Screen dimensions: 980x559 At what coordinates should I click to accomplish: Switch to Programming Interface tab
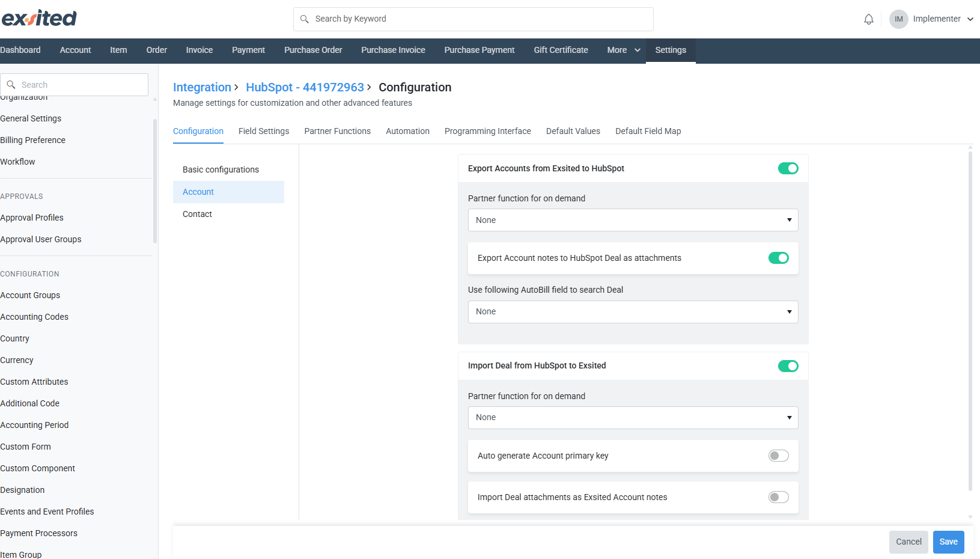pyautogui.click(x=487, y=131)
